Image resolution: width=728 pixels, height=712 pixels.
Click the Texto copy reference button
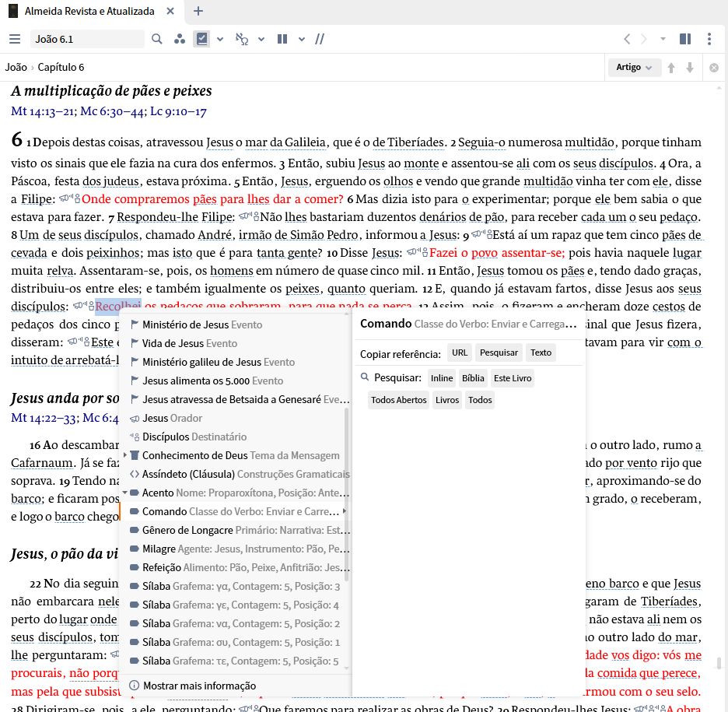(541, 352)
